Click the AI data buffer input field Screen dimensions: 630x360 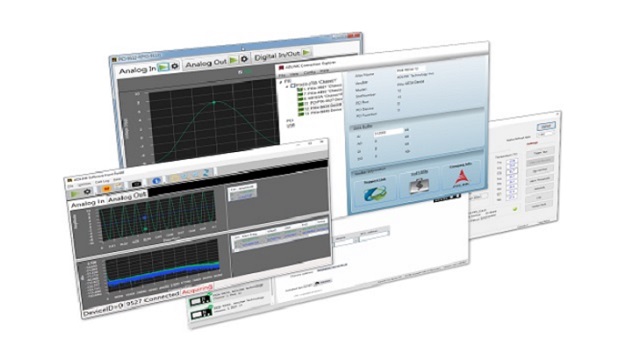pyautogui.click(x=388, y=132)
